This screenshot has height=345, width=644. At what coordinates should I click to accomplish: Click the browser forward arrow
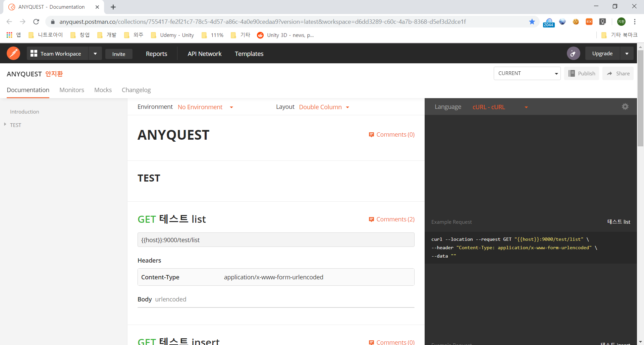tap(22, 22)
